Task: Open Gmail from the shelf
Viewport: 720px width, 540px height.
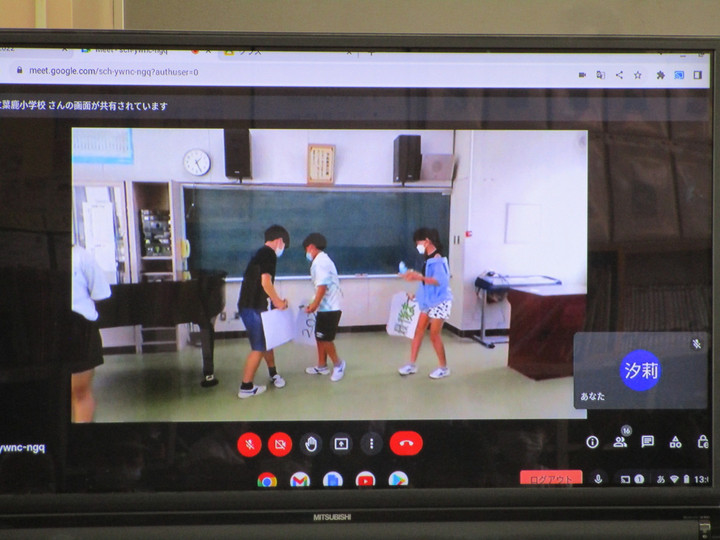Action: coord(300,480)
